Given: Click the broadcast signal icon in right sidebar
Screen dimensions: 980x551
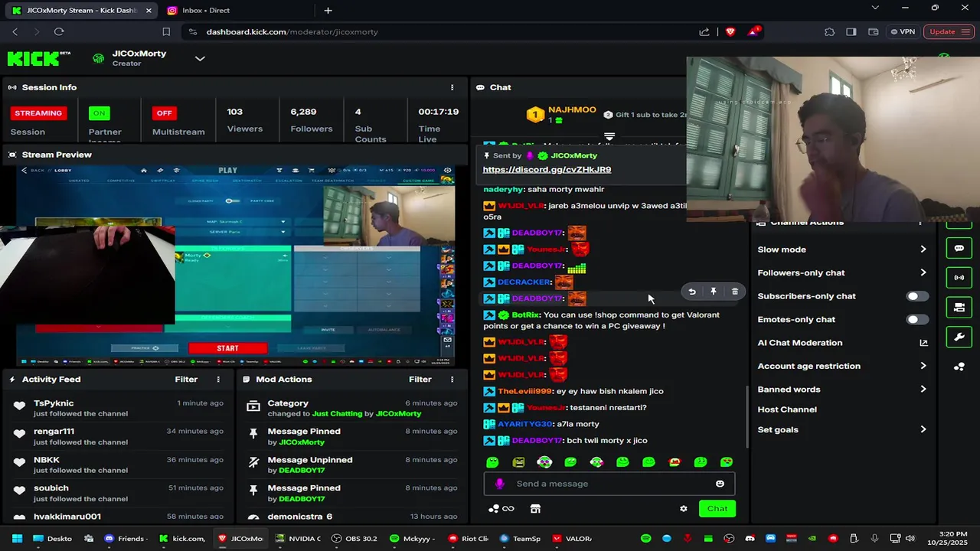Looking at the screenshot, I should 959,278.
